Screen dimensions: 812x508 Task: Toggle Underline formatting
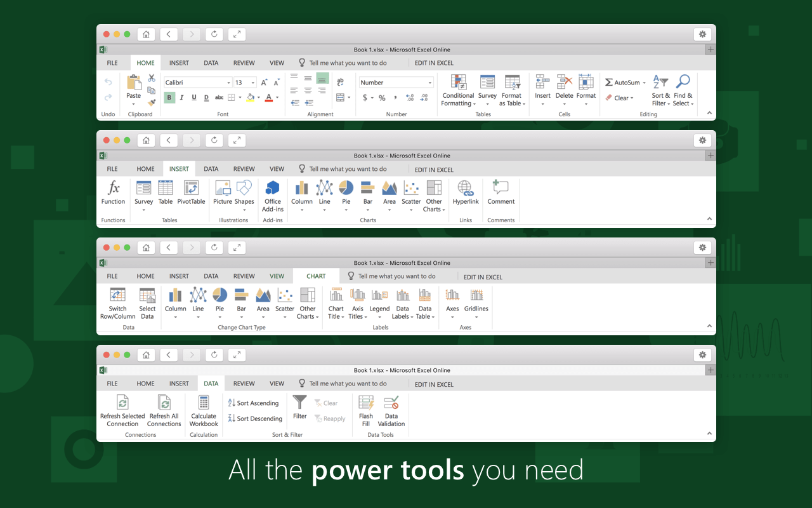tap(194, 97)
